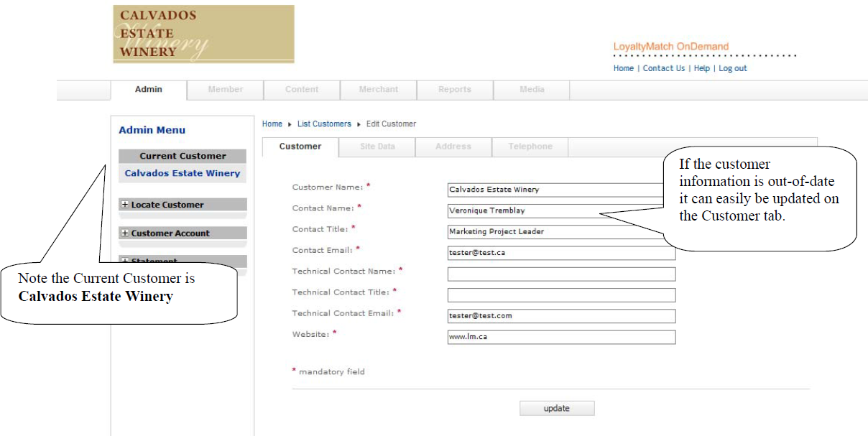Open the Media section in top navigation
The image size is (868, 436).
[x=531, y=89]
